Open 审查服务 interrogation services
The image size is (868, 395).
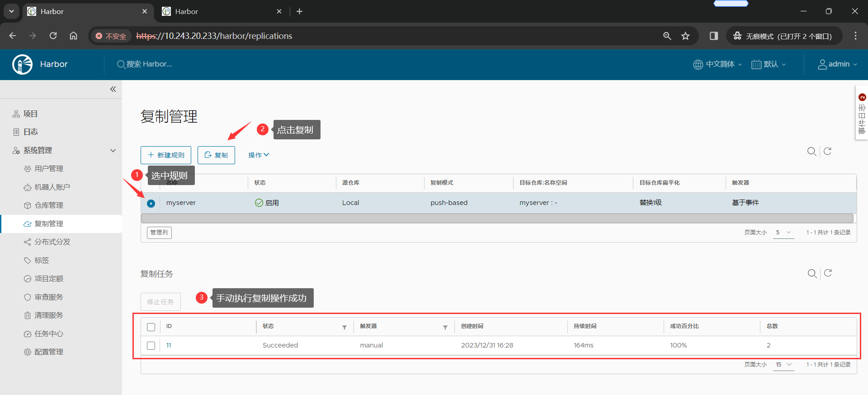(49, 297)
